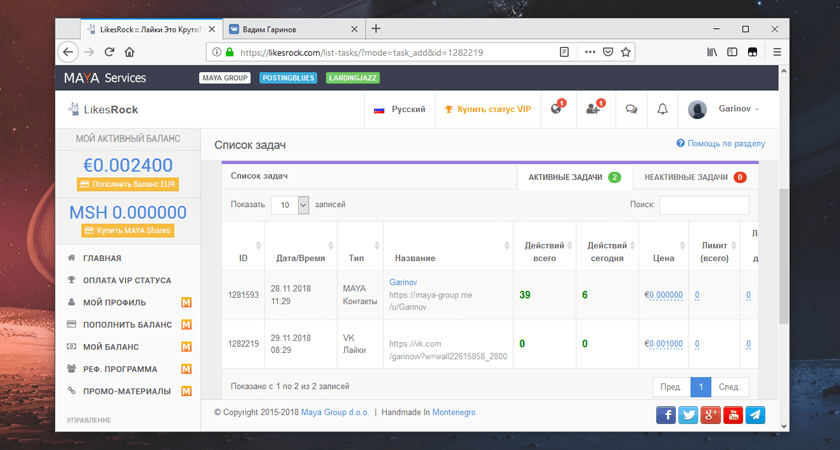Click След. pagination button
The image size is (840, 450).
point(730,387)
